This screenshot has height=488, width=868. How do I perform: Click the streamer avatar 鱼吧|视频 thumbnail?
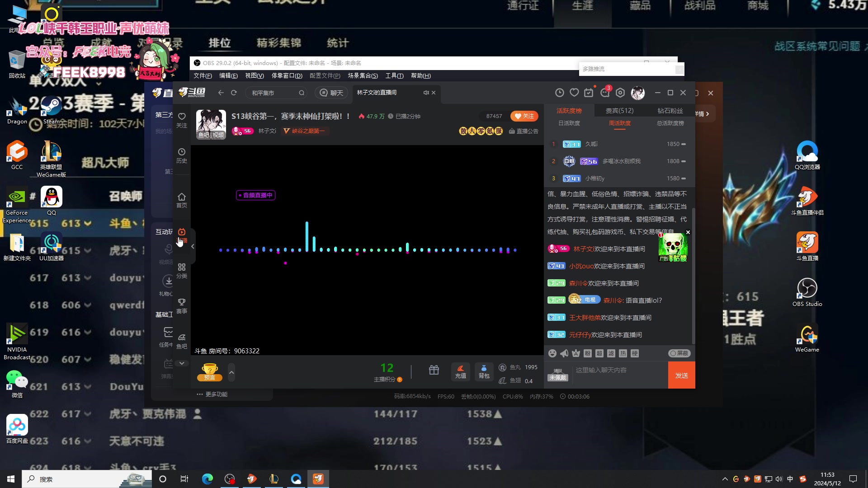coord(211,124)
